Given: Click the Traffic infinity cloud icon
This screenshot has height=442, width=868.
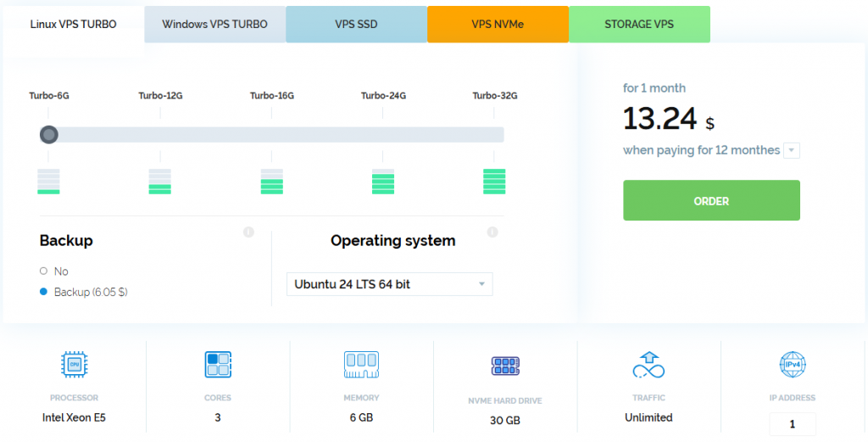Looking at the screenshot, I should pyautogui.click(x=648, y=365).
